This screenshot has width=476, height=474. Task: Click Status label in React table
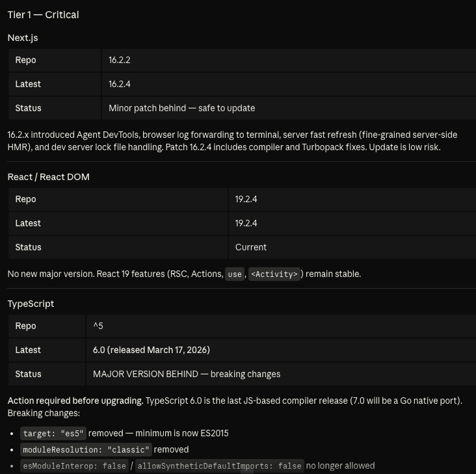28,247
